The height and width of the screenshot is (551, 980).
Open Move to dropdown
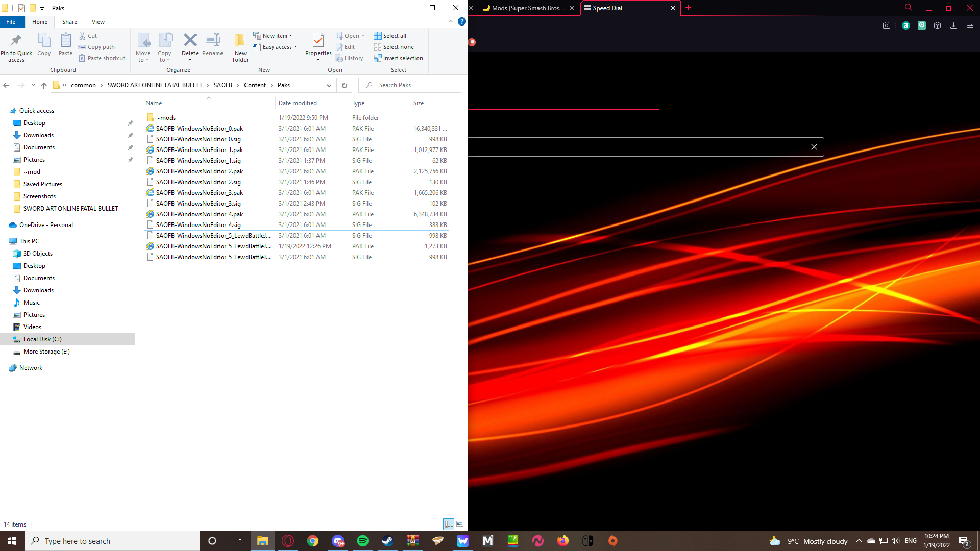click(x=143, y=47)
